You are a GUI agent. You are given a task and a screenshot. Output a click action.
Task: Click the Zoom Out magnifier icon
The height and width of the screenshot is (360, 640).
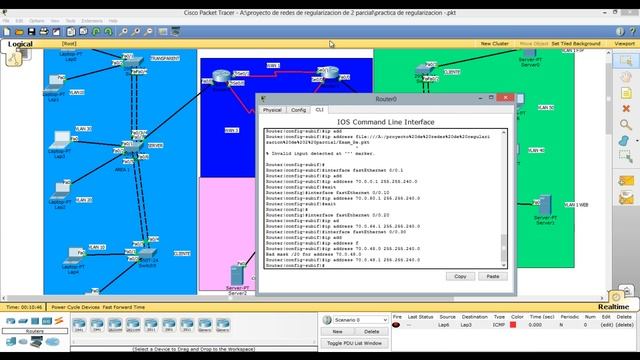149,32
